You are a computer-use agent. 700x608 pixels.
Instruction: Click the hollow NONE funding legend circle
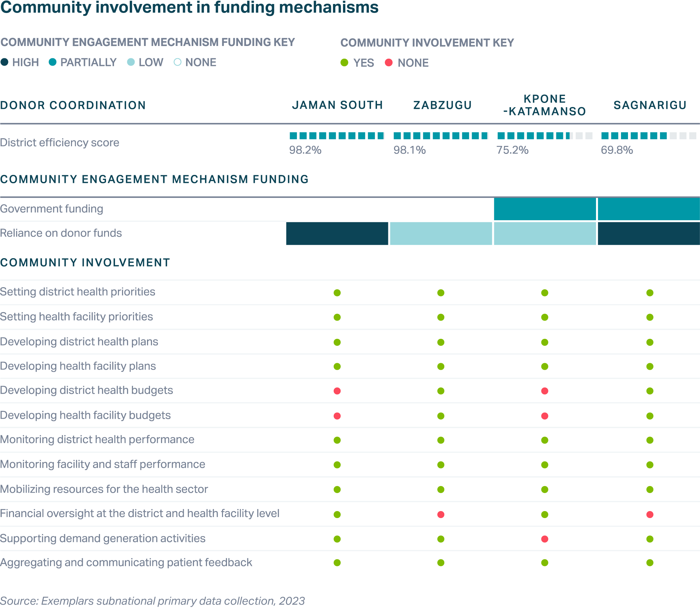pos(177,62)
